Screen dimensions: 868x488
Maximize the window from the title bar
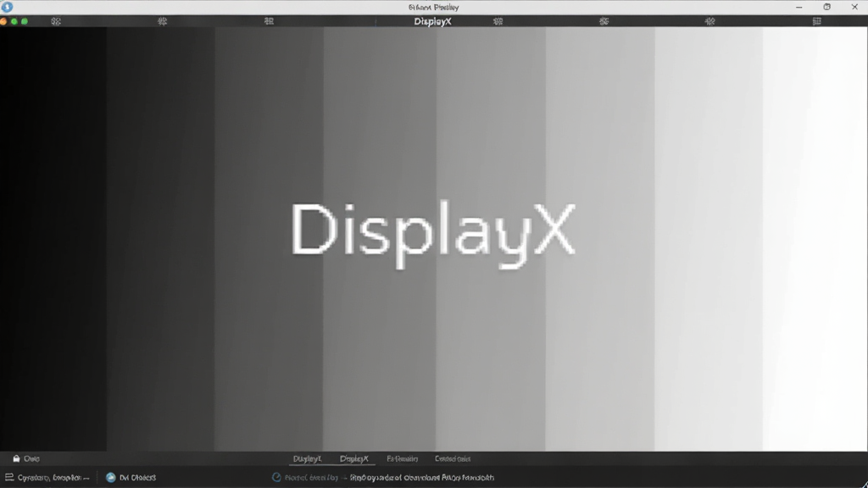(827, 7)
